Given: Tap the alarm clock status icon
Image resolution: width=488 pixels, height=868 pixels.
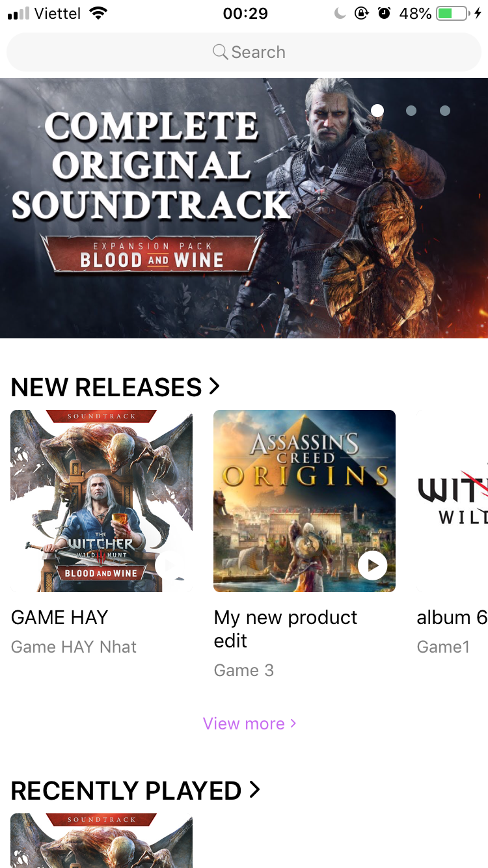Looking at the screenshot, I should [x=384, y=13].
